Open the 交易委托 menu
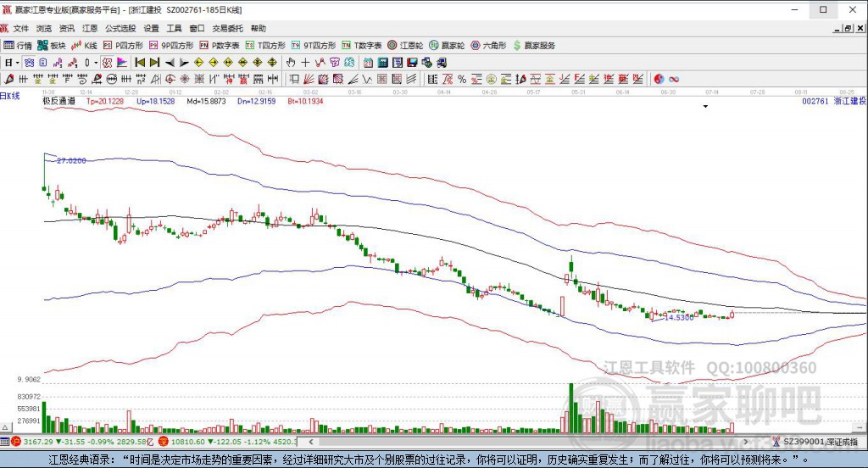Viewport: 868px width, 468px height. (x=227, y=28)
